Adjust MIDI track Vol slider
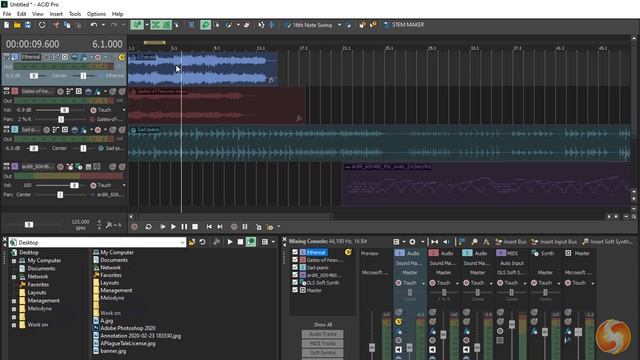The image size is (640, 360). pos(74,185)
